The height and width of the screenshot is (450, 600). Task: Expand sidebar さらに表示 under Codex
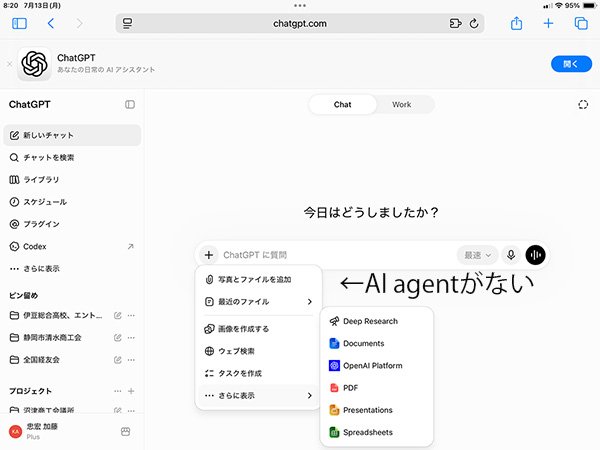72,269
